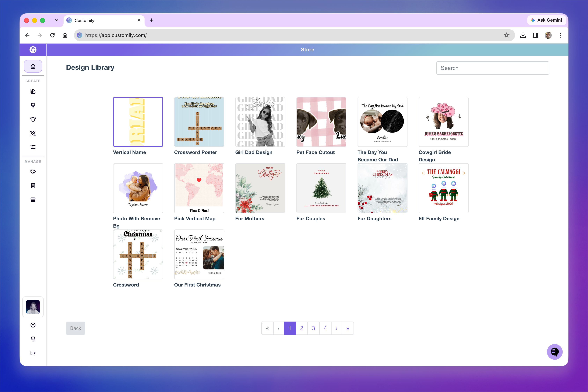Screen dimensions: 588x392
Task: Open the Pet Face Cutout design thumbnail
Action: pyautogui.click(x=321, y=122)
